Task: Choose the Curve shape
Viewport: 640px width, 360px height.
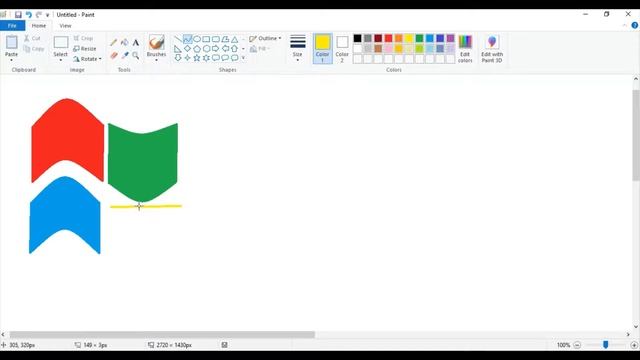Action: [x=187, y=39]
